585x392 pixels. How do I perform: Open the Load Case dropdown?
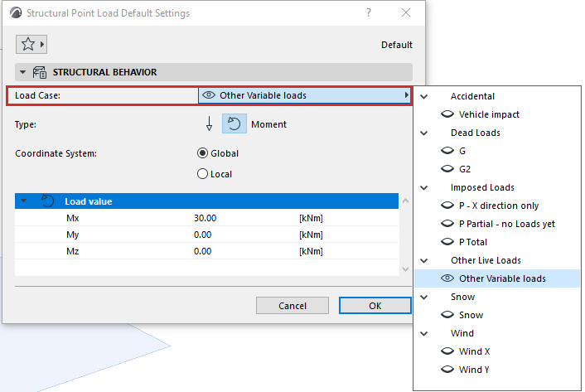pos(304,95)
